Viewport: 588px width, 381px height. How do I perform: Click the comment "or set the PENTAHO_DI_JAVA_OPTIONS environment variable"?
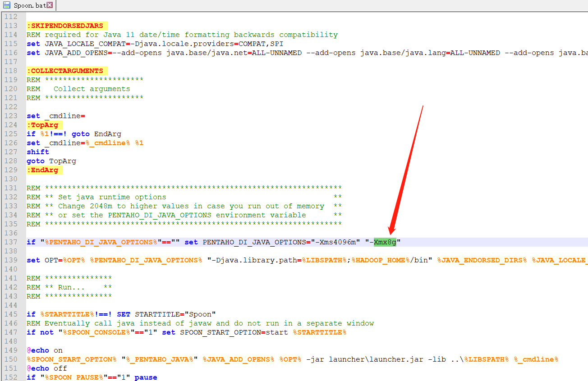(x=182, y=215)
